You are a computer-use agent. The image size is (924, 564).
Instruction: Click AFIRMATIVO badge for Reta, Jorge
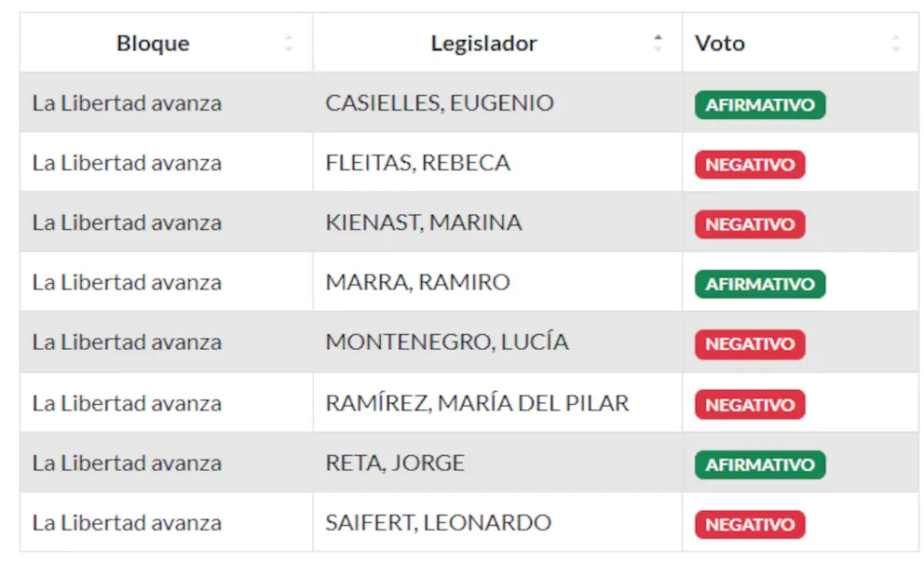(760, 464)
